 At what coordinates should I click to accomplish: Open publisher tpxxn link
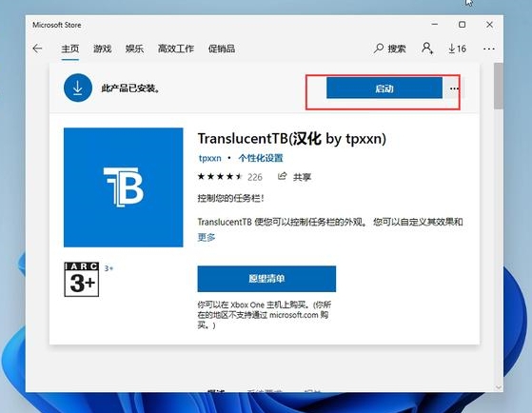[x=209, y=158]
